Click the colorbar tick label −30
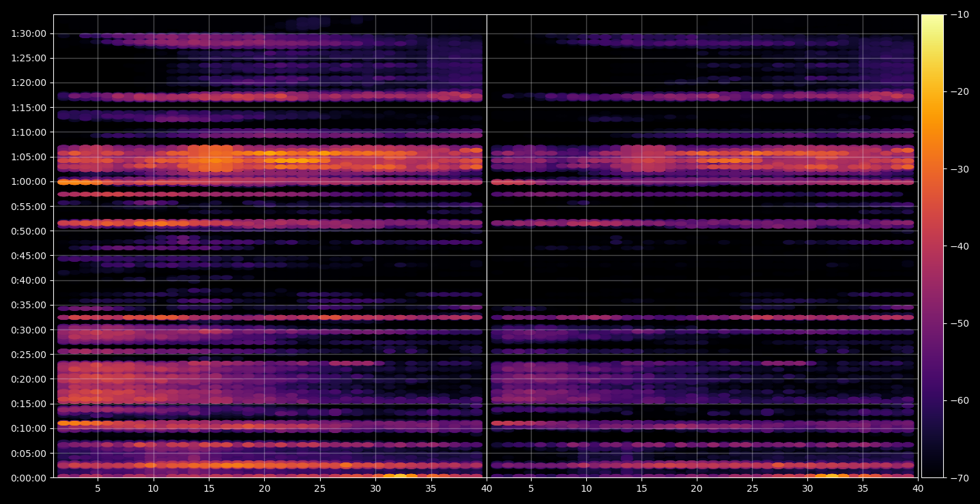The height and width of the screenshot is (504, 980). coord(960,169)
